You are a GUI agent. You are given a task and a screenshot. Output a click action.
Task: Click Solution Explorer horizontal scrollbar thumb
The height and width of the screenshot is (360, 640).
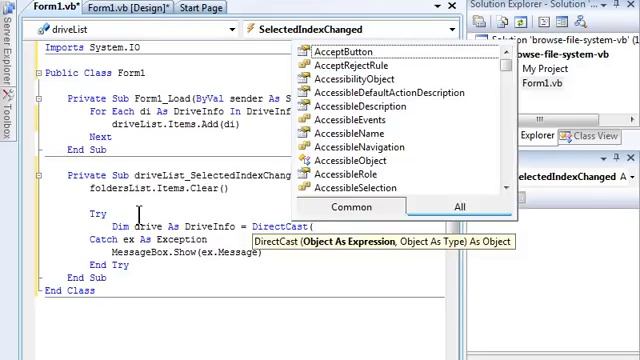pos(558,119)
